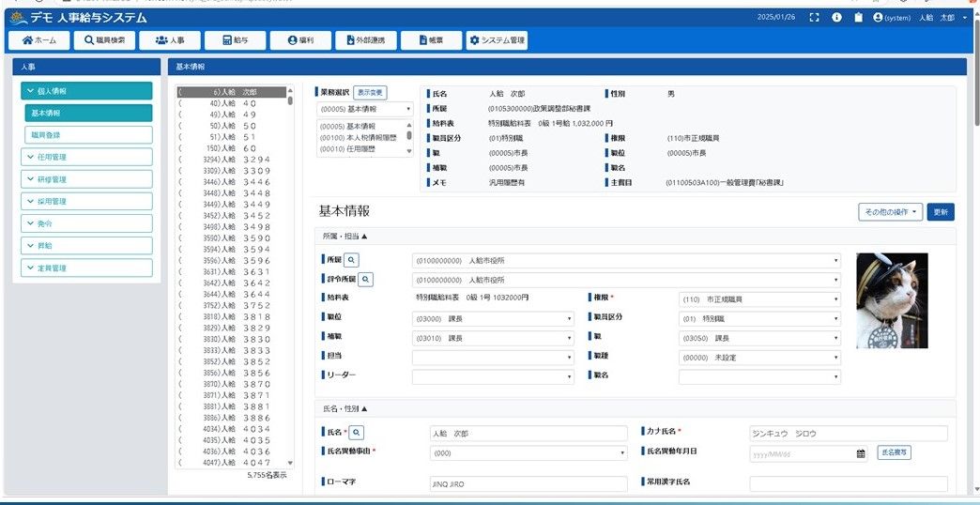Screen dimensions: 980x505
Task: Open the システム管理 menu
Action: point(497,40)
